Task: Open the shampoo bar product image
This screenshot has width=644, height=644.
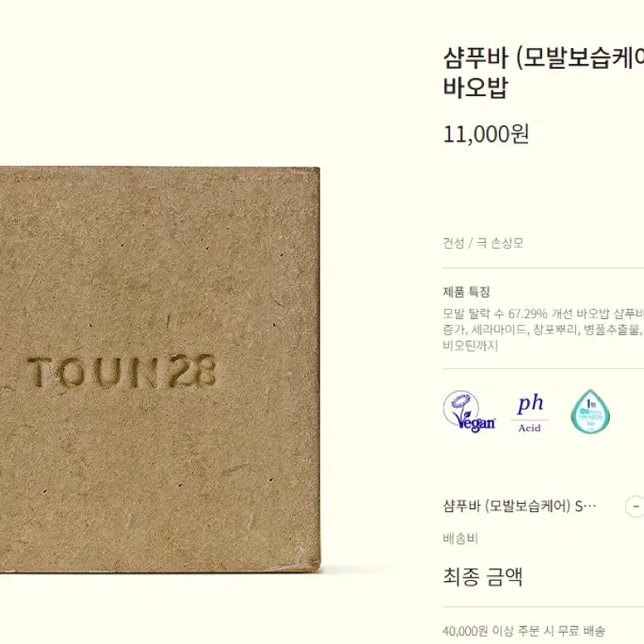Action: point(159,369)
